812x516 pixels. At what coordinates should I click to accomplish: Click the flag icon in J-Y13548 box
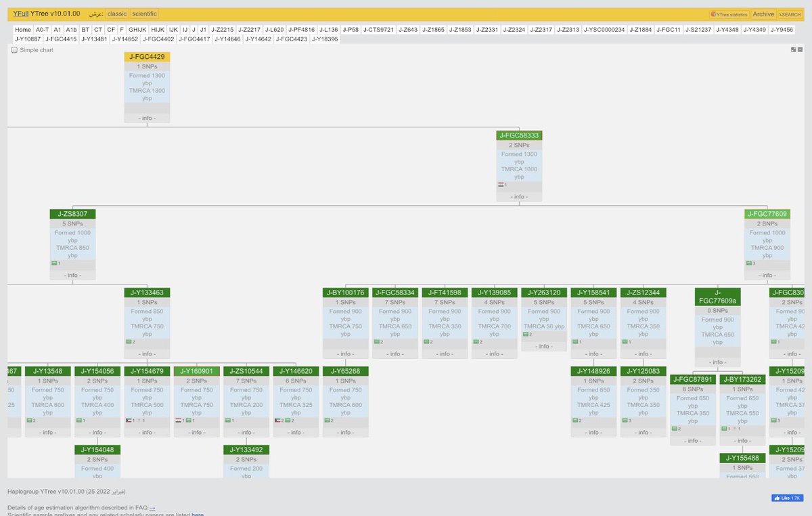coord(30,420)
